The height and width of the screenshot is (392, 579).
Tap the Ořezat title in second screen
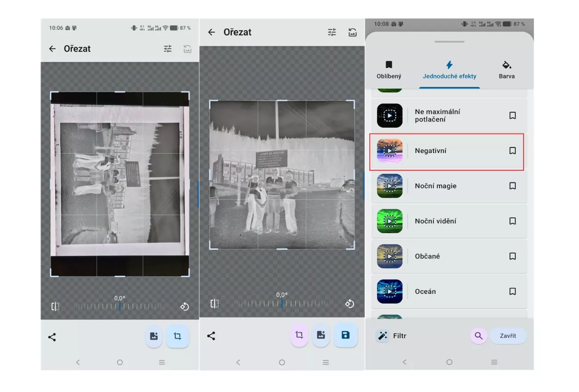tap(237, 32)
